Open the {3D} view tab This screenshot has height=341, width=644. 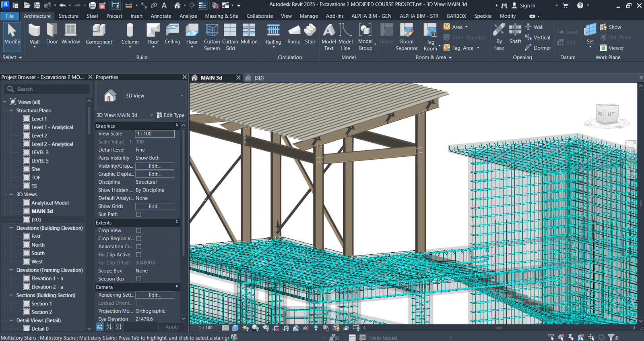[259, 78]
